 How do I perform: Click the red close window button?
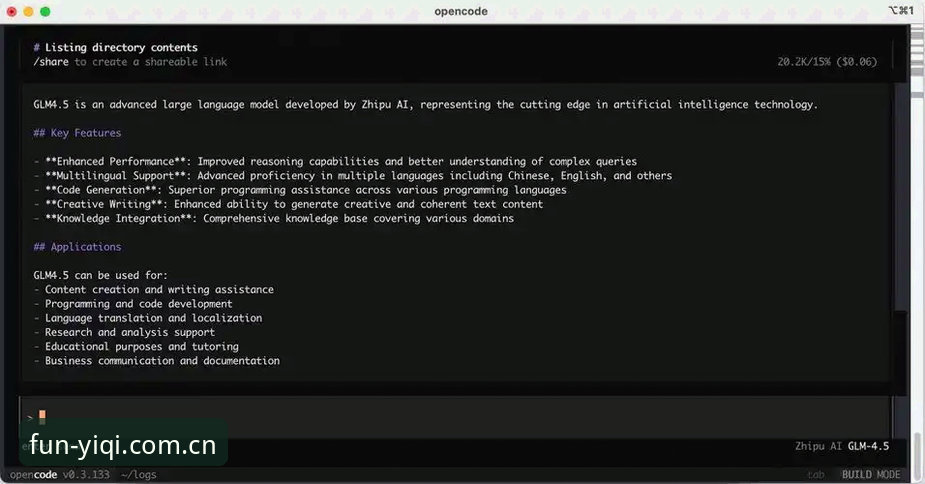coord(11,11)
